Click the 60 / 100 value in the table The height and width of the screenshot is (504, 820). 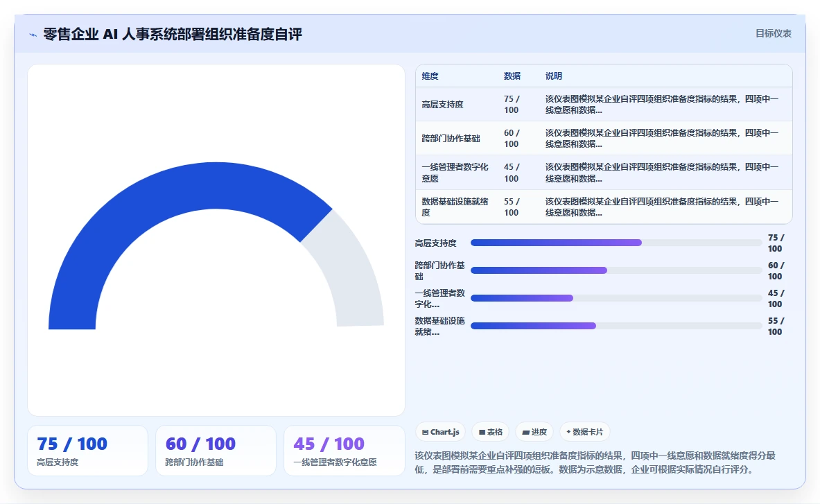pyautogui.click(x=512, y=139)
